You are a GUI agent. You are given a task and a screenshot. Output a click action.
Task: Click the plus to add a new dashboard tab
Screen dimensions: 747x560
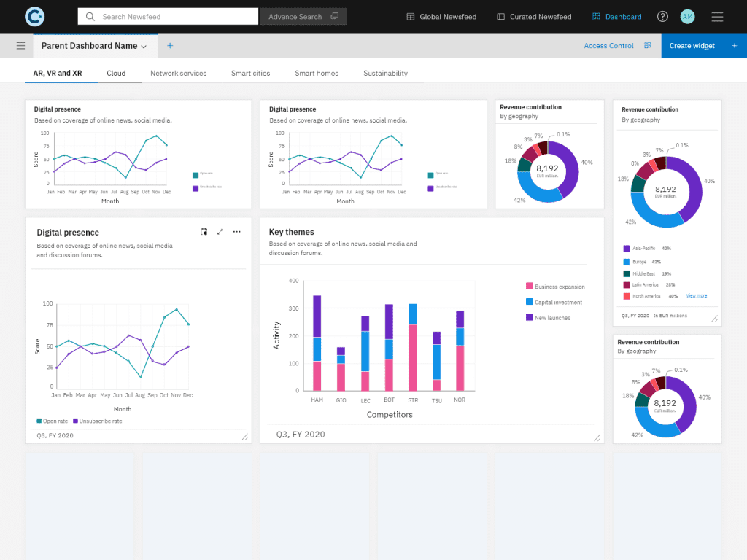click(170, 44)
